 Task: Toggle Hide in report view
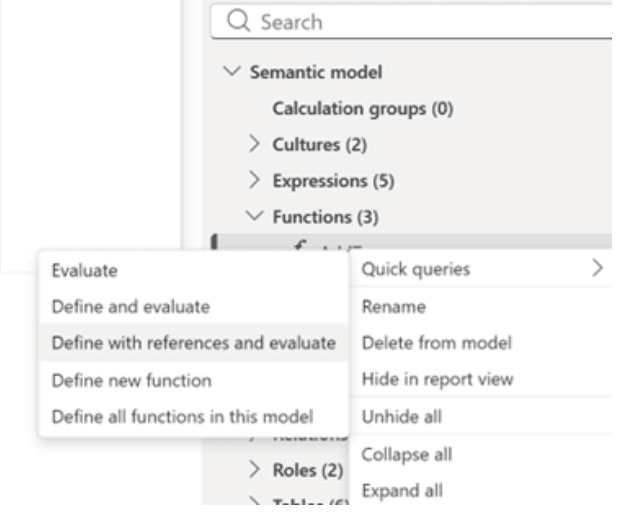pos(424,379)
